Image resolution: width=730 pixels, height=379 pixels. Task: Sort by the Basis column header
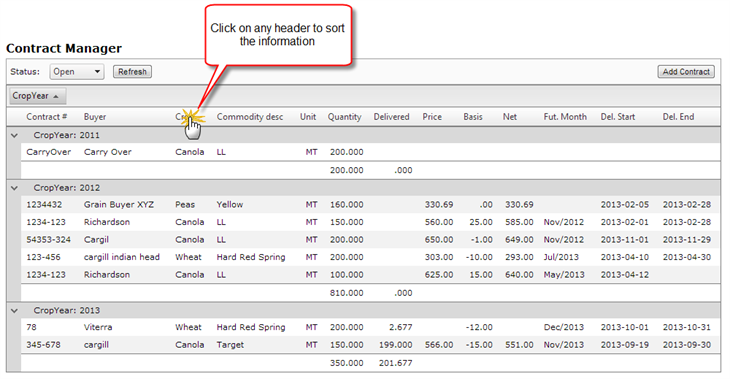tap(473, 117)
